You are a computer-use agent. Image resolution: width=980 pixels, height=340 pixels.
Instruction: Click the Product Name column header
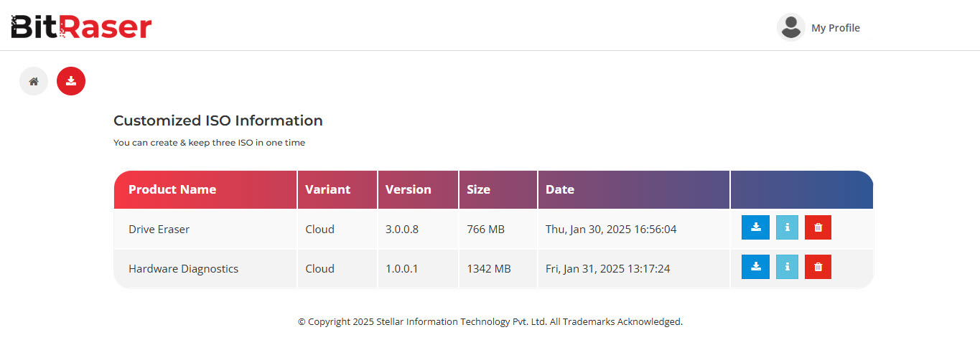pyautogui.click(x=172, y=189)
